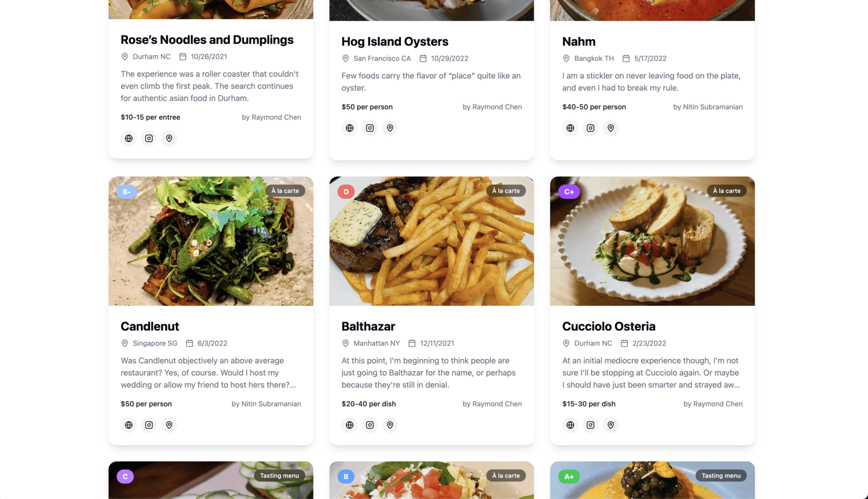Open the Hog Island Oysters title
868x499 pixels.
(395, 41)
